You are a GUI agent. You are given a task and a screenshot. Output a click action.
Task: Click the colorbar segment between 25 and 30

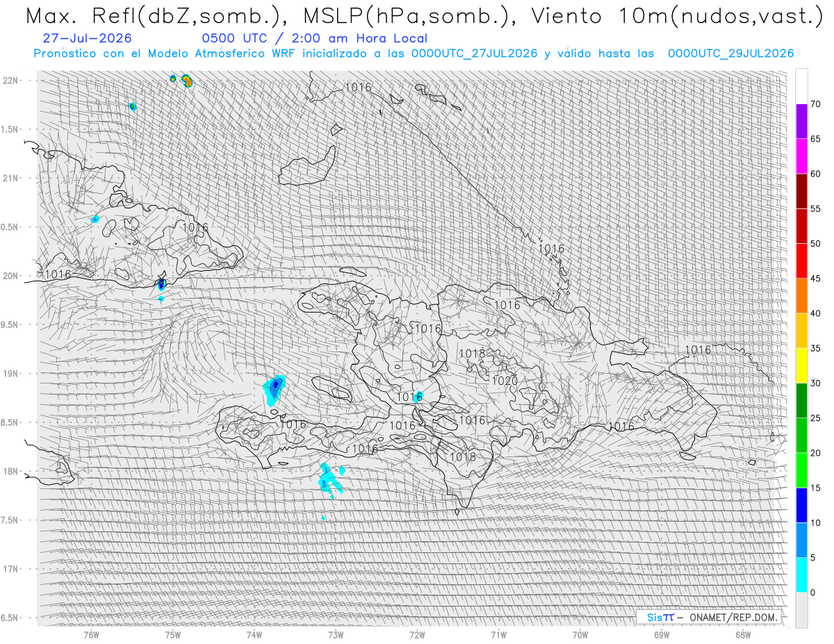click(x=801, y=400)
